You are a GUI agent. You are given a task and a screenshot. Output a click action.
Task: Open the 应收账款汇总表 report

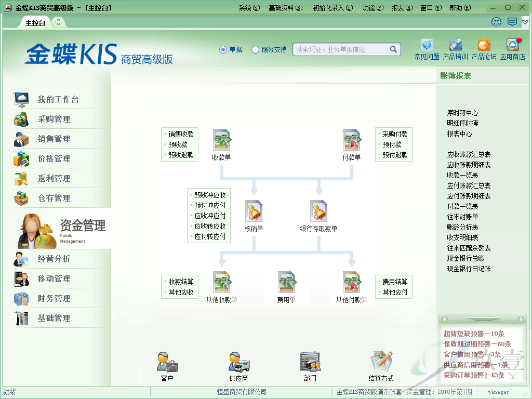click(x=469, y=154)
